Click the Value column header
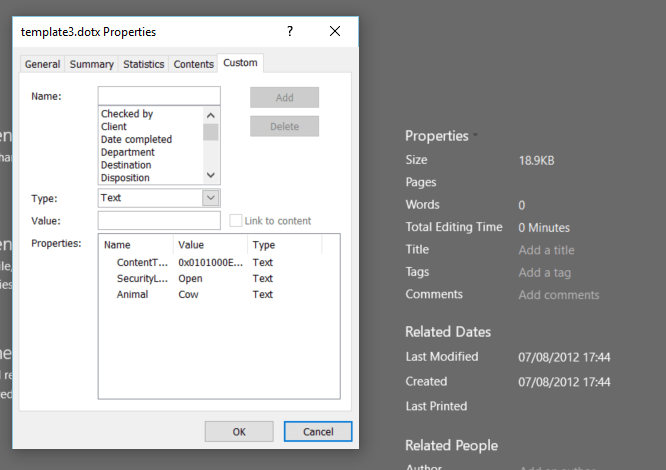This screenshot has width=666, height=470. (210, 245)
